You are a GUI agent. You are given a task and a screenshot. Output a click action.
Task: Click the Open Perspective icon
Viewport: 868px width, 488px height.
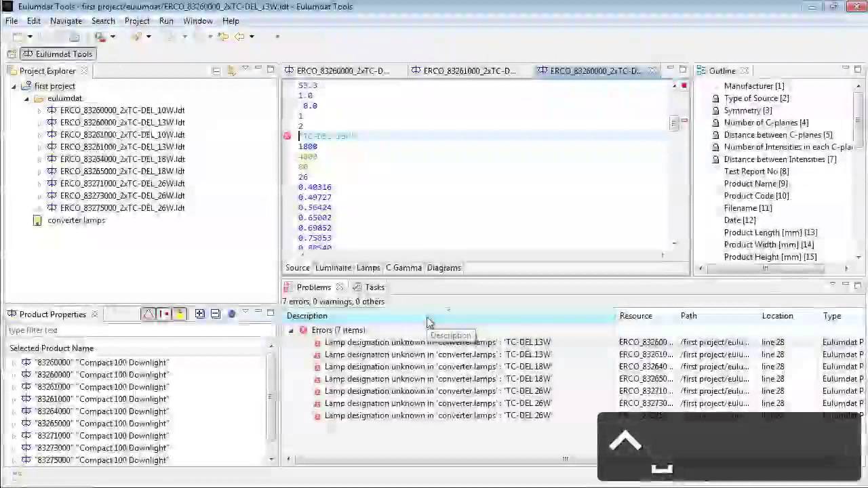point(12,54)
